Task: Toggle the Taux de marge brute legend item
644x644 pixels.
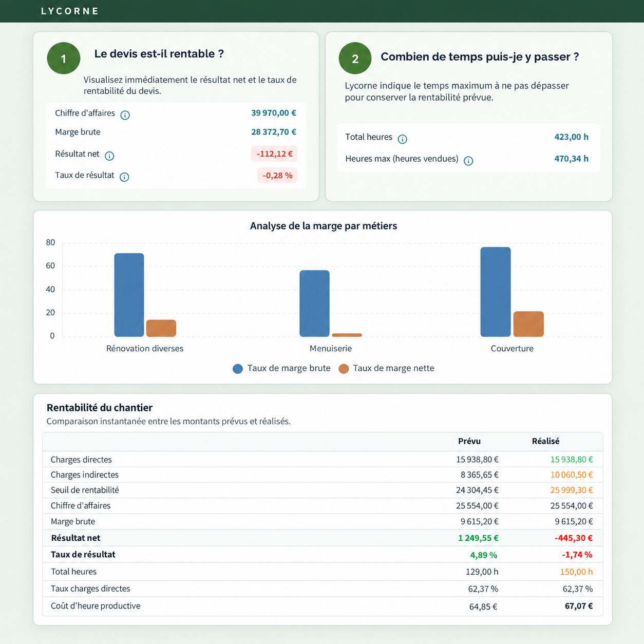Action: click(x=281, y=368)
